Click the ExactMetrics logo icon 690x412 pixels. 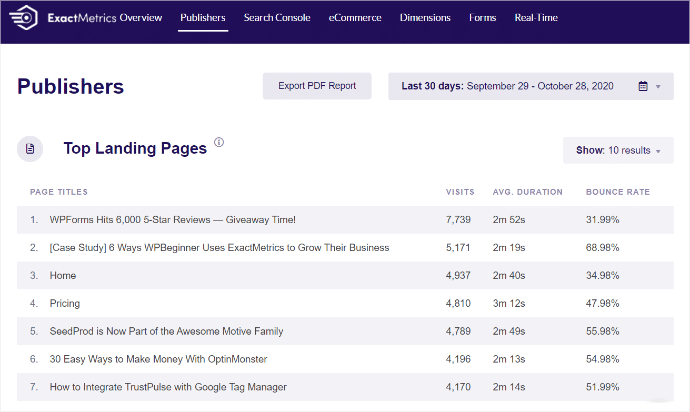click(x=24, y=18)
